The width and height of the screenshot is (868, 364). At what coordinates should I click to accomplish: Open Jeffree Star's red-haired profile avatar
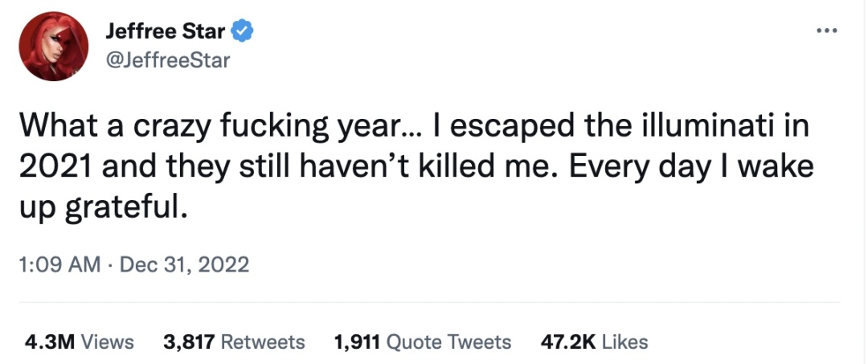(x=53, y=46)
